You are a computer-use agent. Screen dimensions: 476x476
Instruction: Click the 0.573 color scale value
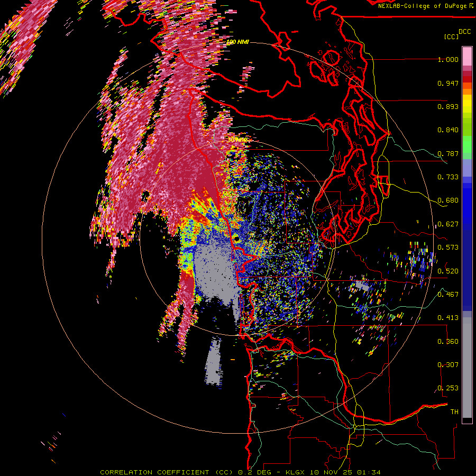448,248
